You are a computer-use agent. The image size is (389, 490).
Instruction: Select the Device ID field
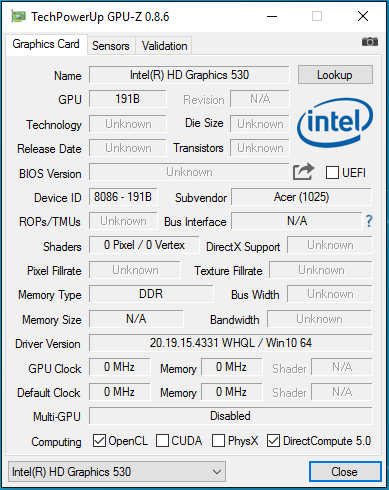point(123,197)
